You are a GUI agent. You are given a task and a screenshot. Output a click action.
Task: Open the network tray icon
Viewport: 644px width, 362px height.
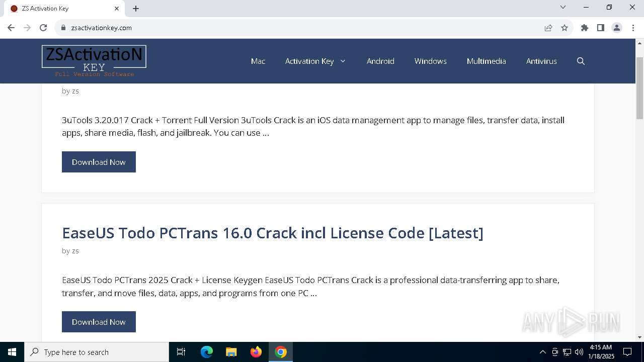(x=567, y=352)
